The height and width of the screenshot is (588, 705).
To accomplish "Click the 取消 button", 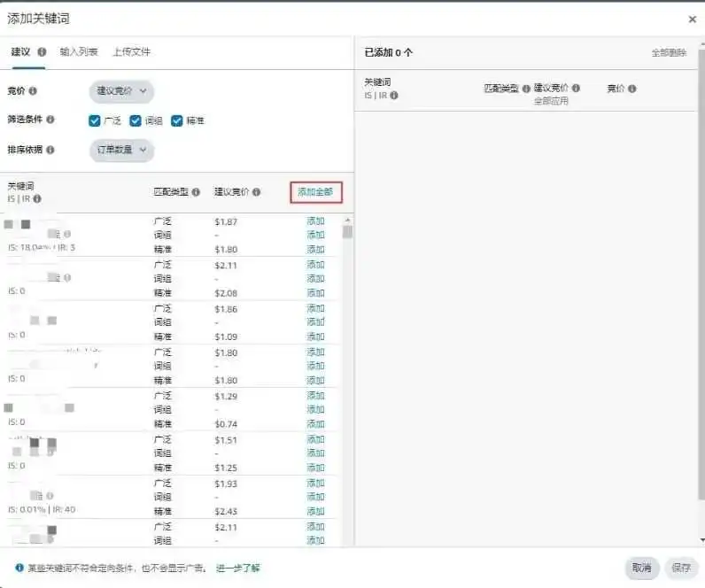I will click(641, 568).
